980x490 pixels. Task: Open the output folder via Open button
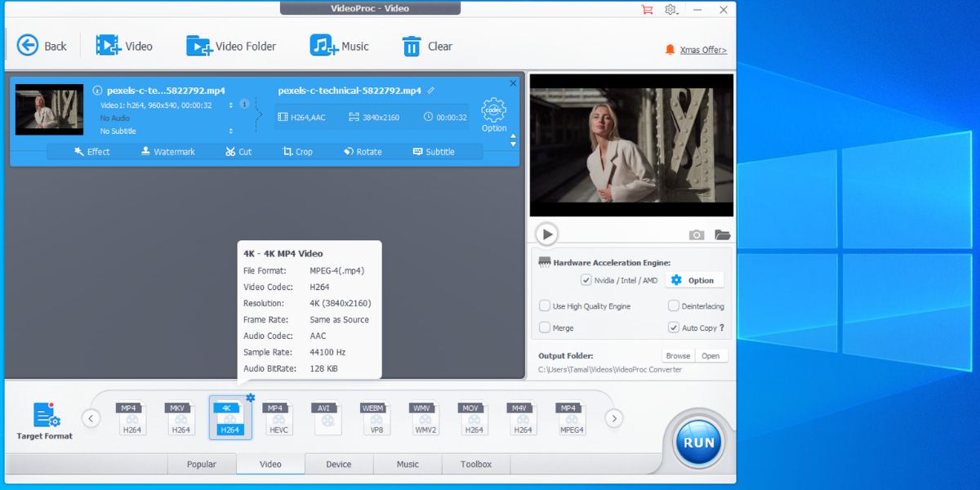tap(710, 356)
